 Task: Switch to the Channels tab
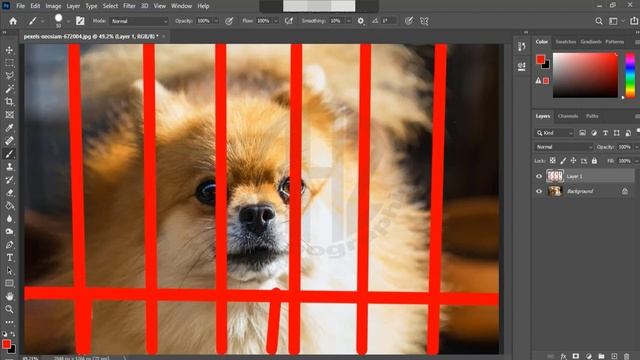click(x=568, y=116)
